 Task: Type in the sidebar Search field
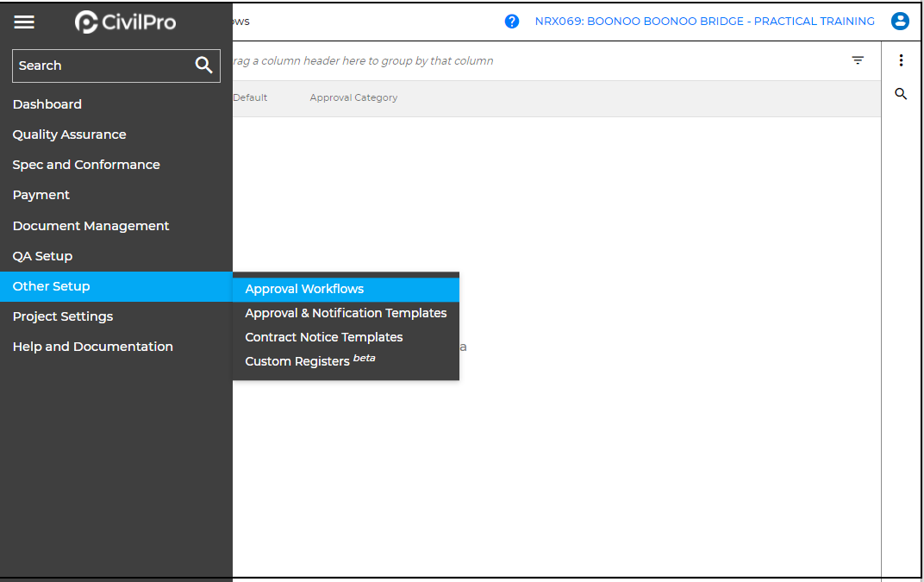pyautogui.click(x=102, y=66)
